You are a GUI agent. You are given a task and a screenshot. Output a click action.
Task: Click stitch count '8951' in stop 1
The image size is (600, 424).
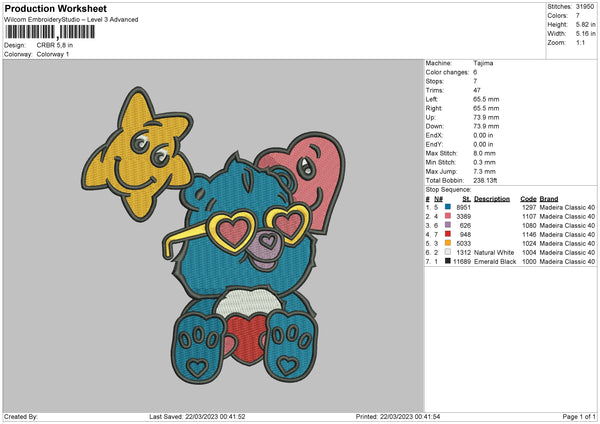click(463, 207)
